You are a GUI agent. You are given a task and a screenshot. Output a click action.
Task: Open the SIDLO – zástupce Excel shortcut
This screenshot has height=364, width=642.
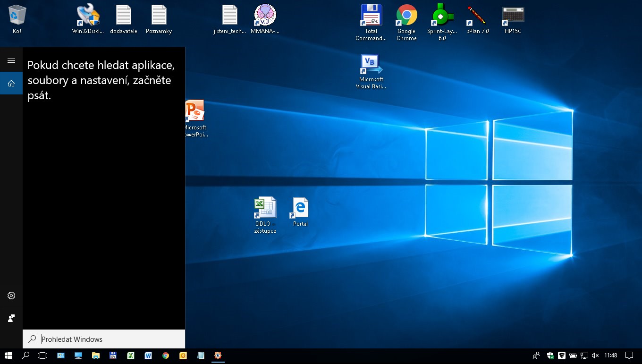(265, 209)
